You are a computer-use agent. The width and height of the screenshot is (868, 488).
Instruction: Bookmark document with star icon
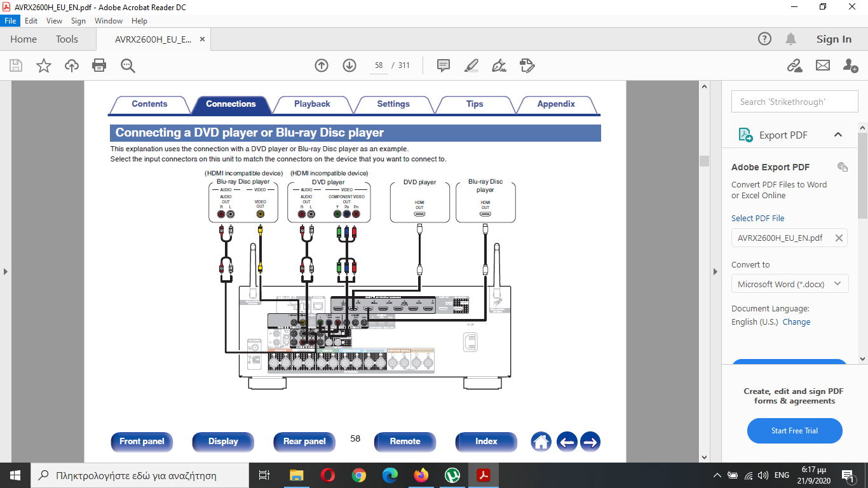click(x=44, y=65)
